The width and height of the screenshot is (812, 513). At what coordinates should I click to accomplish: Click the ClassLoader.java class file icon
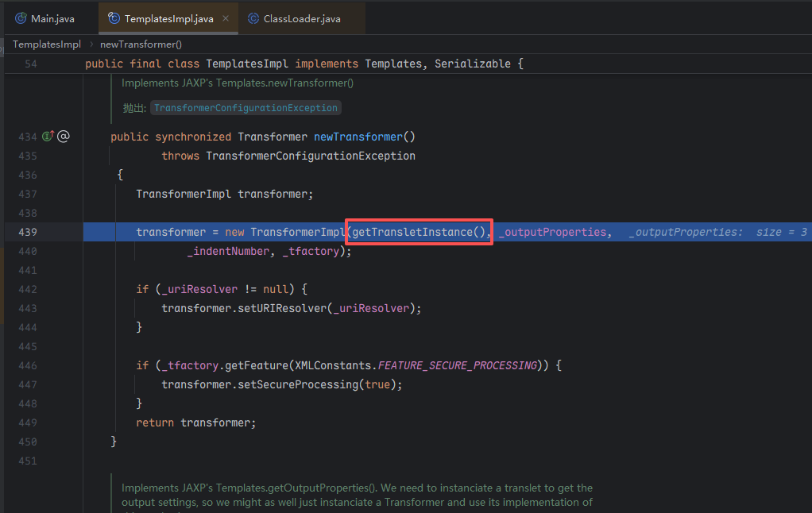tap(253, 18)
